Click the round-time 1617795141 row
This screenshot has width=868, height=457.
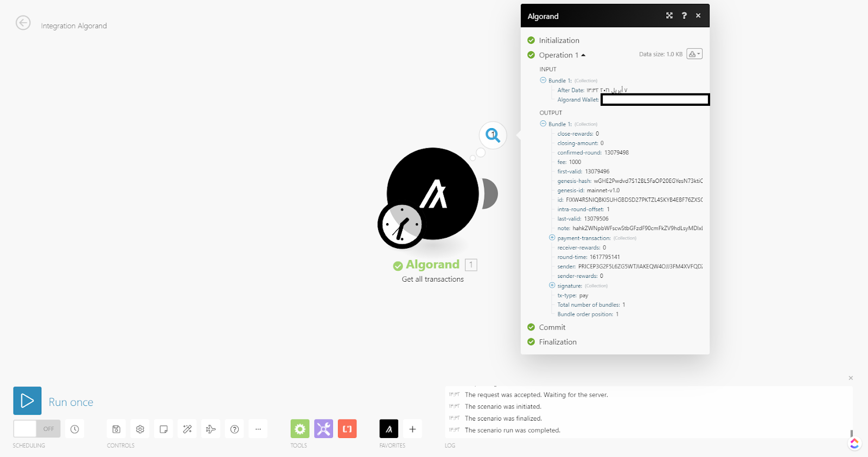pos(589,257)
